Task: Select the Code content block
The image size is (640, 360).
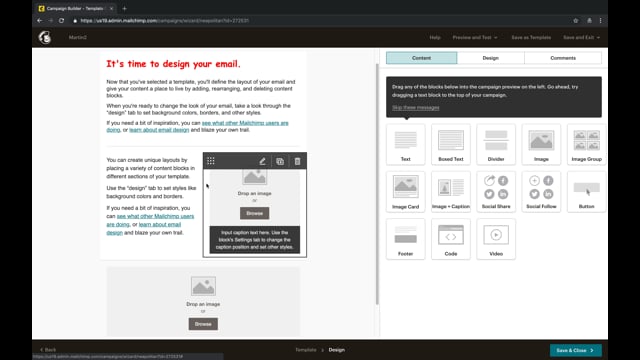Action: point(451,239)
